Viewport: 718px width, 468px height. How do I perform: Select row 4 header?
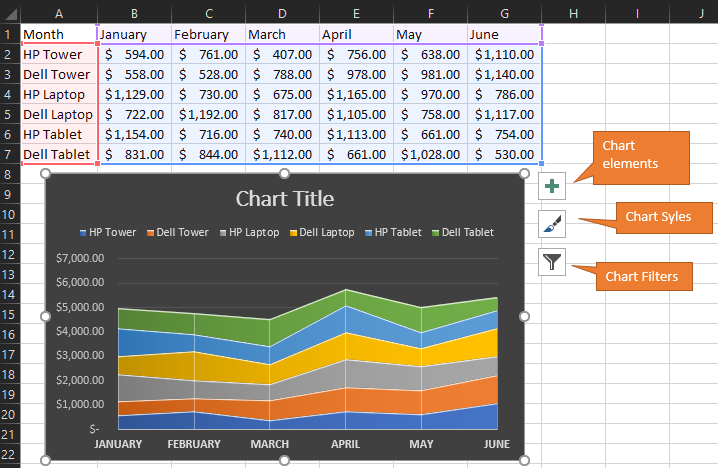[x=10, y=94]
